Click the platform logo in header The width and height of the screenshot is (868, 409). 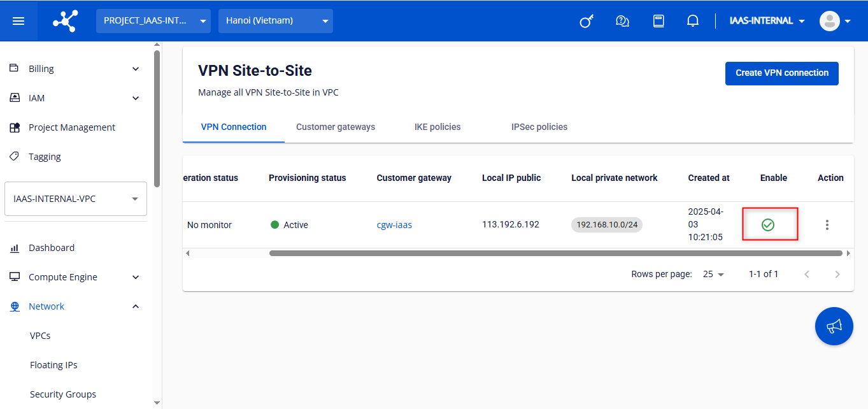click(65, 21)
